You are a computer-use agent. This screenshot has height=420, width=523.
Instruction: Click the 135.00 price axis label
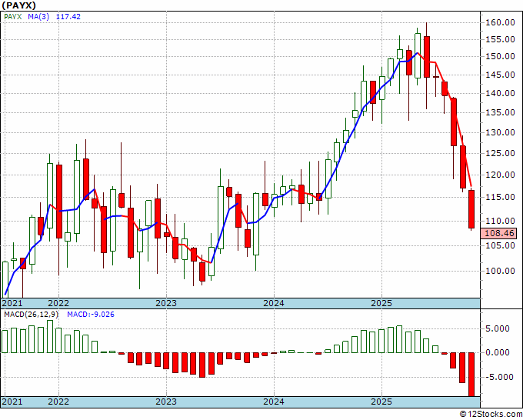point(499,112)
